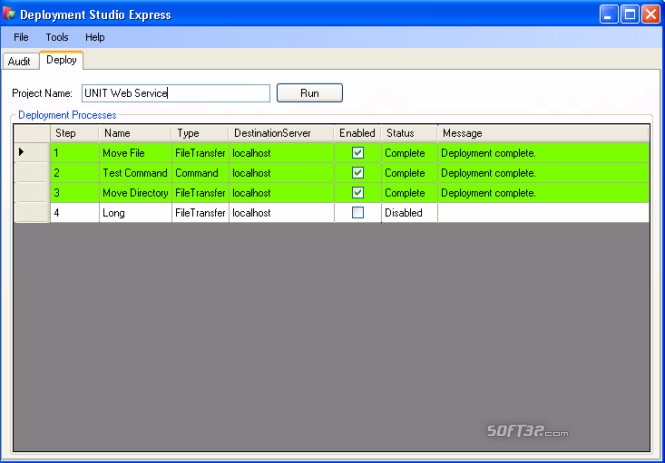Click the "Move Directory" name cell
This screenshot has width=665, height=463.
click(x=135, y=192)
